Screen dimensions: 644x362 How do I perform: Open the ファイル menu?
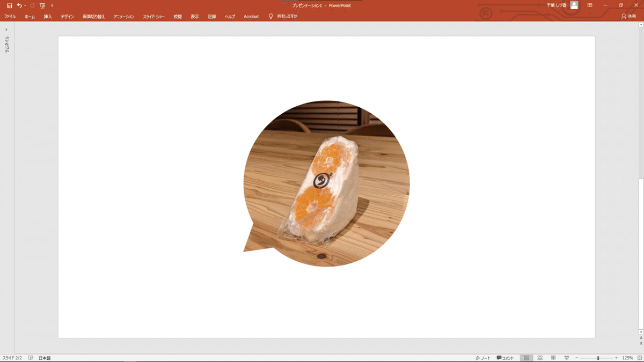(x=10, y=17)
